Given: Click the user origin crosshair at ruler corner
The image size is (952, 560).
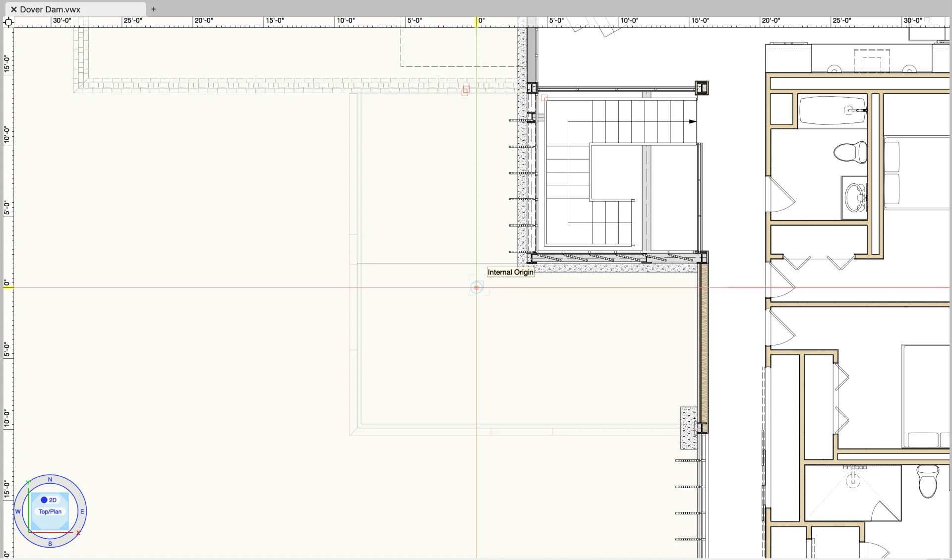Looking at the screenshot, I should pos(8,22).
